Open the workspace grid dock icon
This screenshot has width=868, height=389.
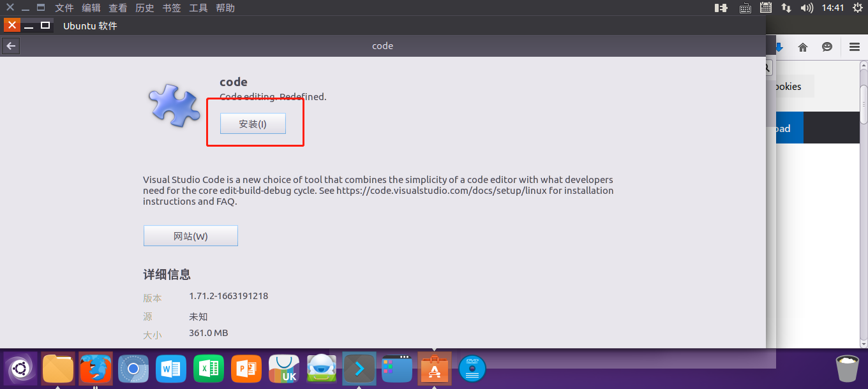click(397, 369)
